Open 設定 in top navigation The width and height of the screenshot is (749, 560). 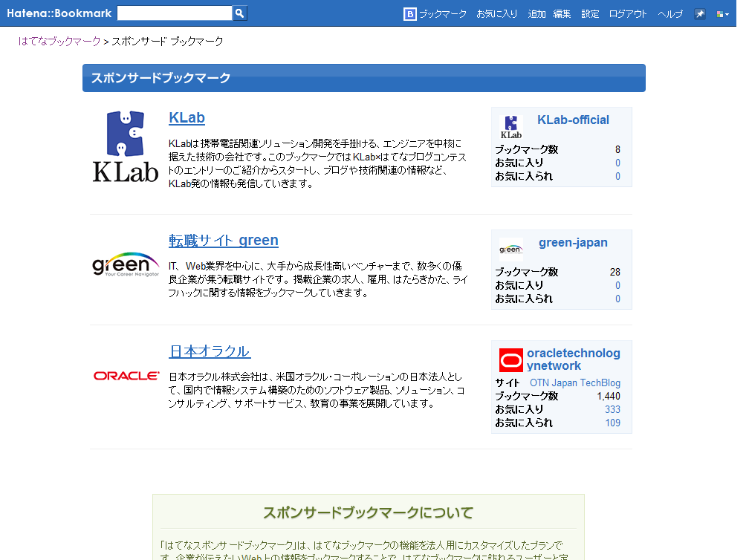coord(590,14)
